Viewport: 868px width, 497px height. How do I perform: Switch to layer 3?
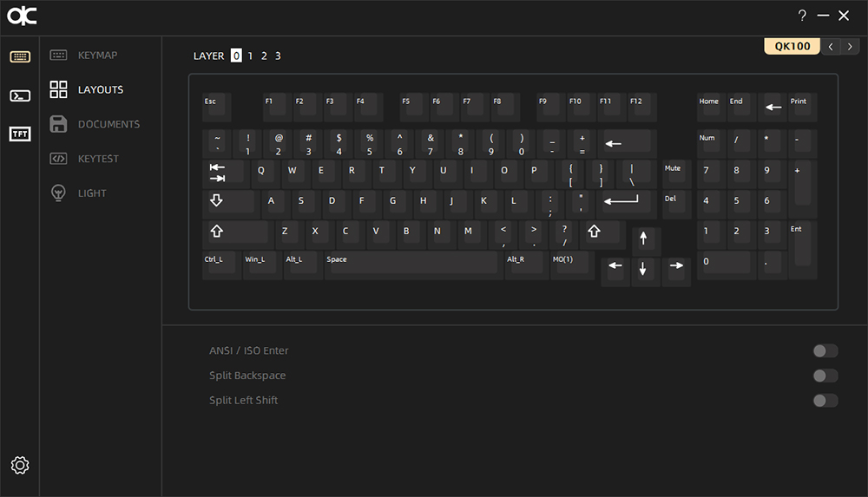pos(278,56)
